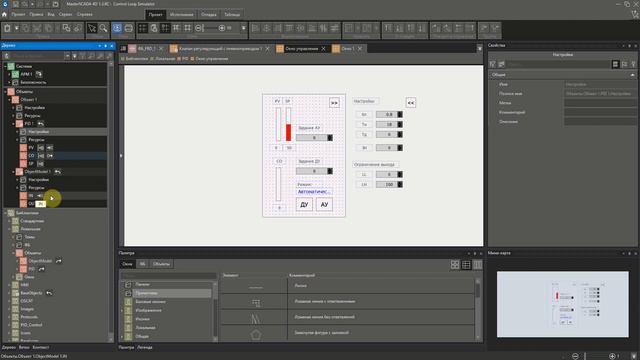
Task: Collapse the Объект 1 node
Action: (9, 99)
